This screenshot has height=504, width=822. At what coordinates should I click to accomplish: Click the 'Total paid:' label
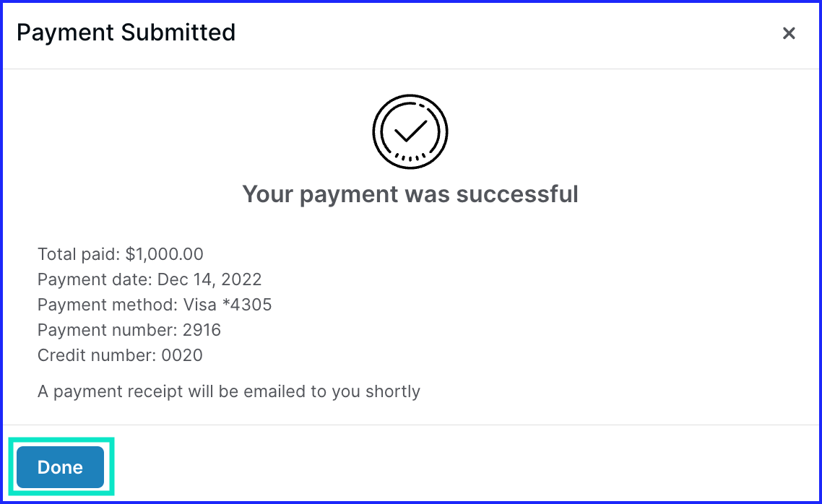79,254
